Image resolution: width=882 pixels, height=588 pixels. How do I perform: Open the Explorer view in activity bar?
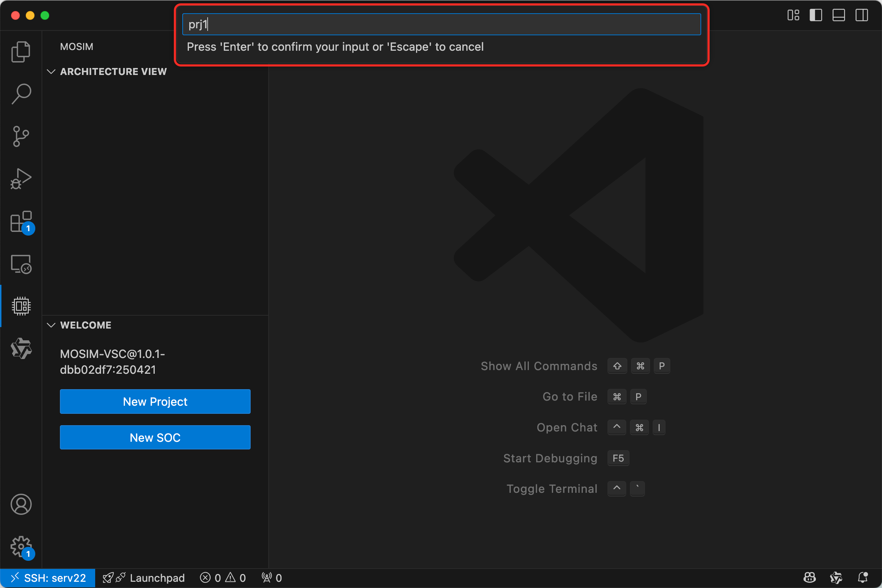click(21, 52)
